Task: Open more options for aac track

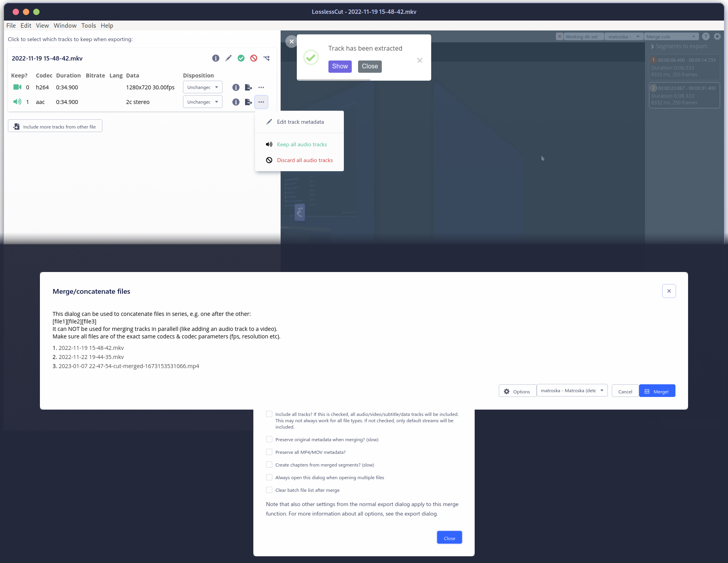Action: pyautogui.click(x=261, y=102)
